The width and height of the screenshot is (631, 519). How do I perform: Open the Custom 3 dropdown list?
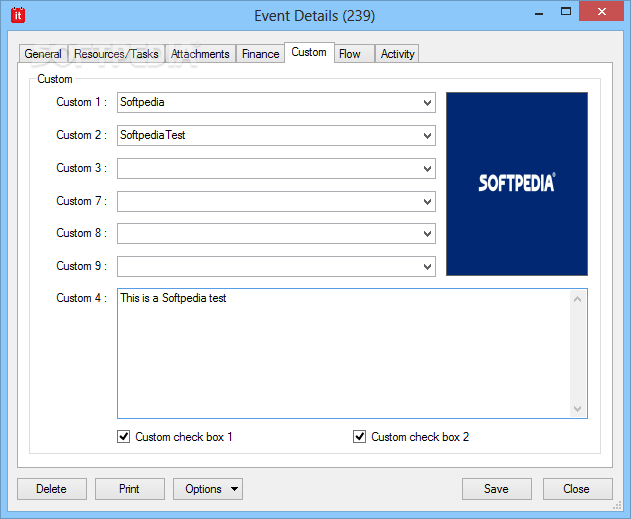427,169
